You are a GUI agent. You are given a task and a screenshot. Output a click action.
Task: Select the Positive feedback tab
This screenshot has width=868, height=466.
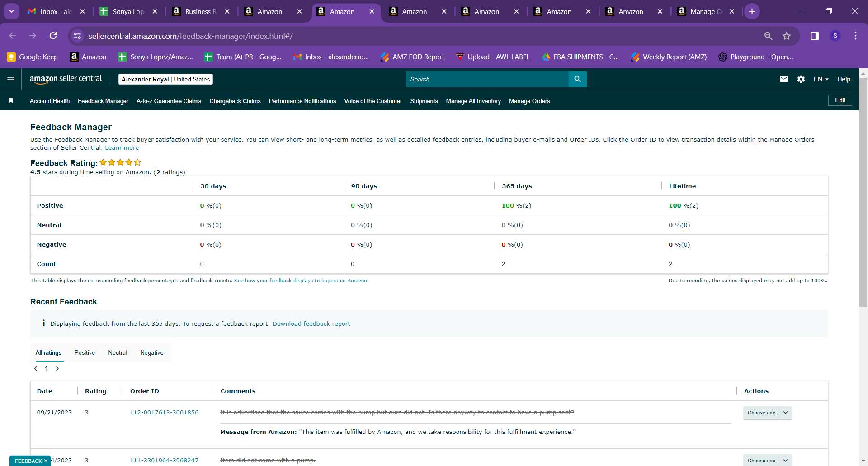point(85,352)
